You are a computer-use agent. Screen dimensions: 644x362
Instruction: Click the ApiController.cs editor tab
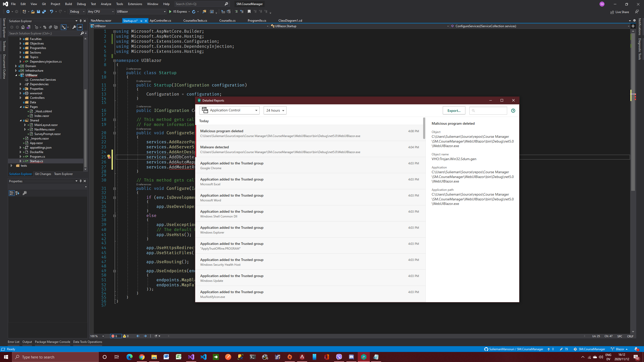click(160, 20)
